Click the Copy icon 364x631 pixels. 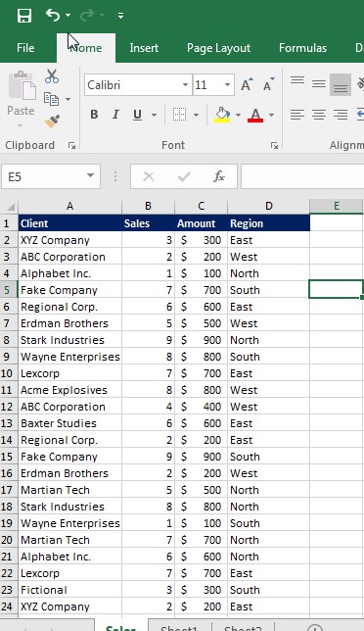[51, 99]
